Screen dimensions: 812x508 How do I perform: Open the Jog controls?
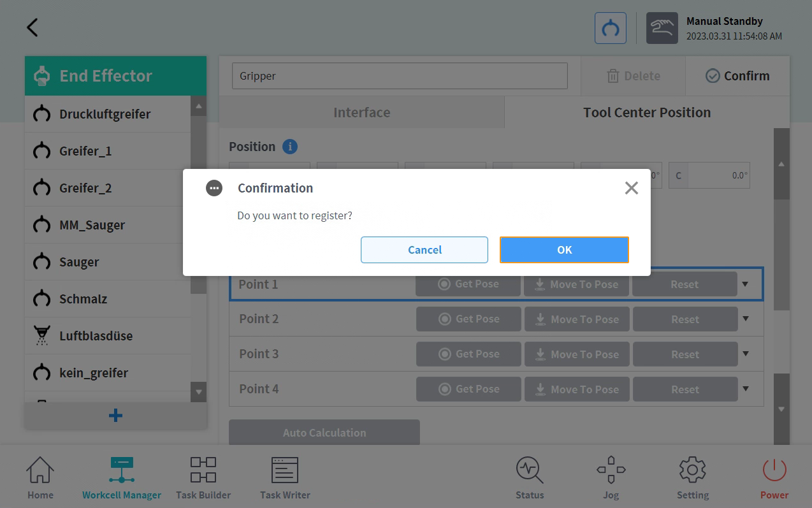[611, 477]
